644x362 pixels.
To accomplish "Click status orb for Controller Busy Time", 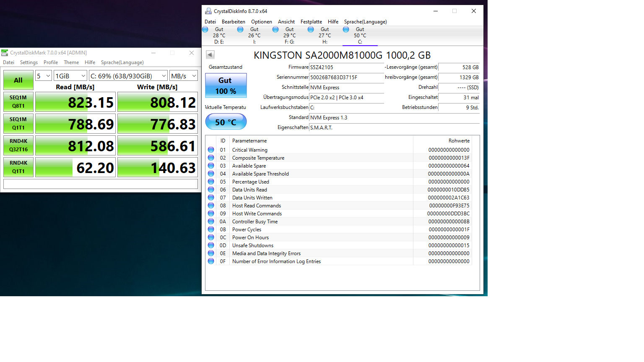I will click(x=211, y=221).
